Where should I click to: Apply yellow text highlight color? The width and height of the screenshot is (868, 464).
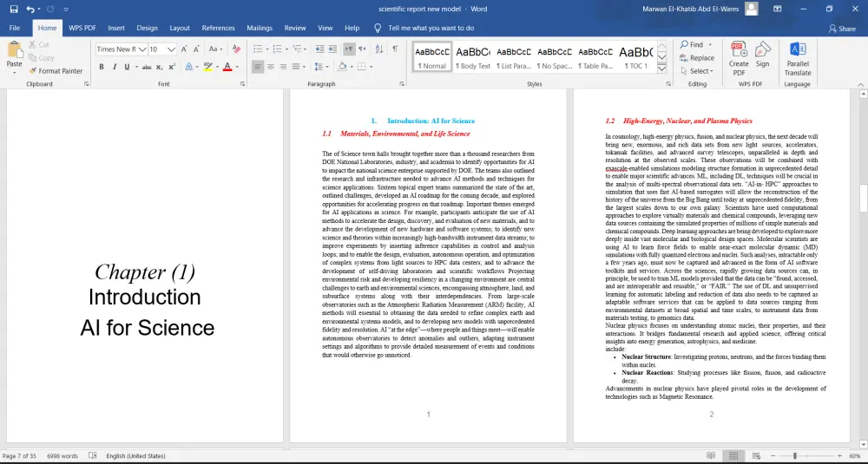207,67
